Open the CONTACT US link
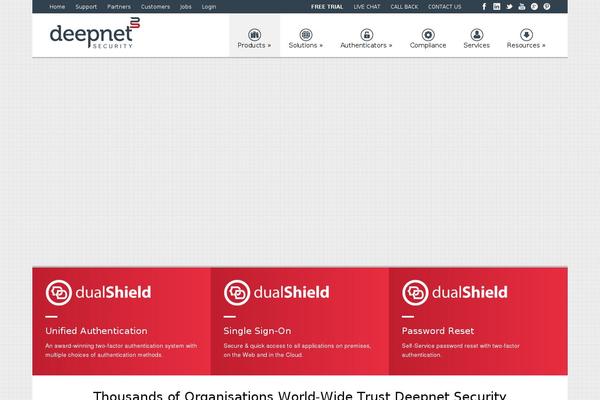 coord(445,7)
